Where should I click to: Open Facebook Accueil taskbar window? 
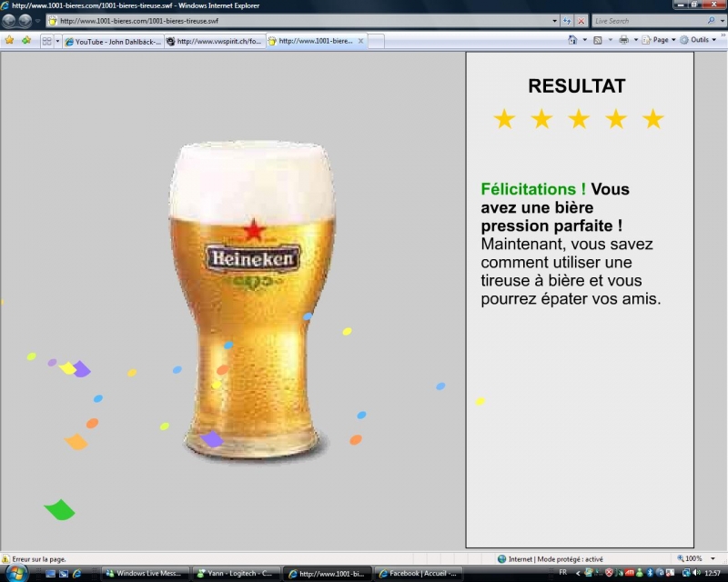[417, 574]
